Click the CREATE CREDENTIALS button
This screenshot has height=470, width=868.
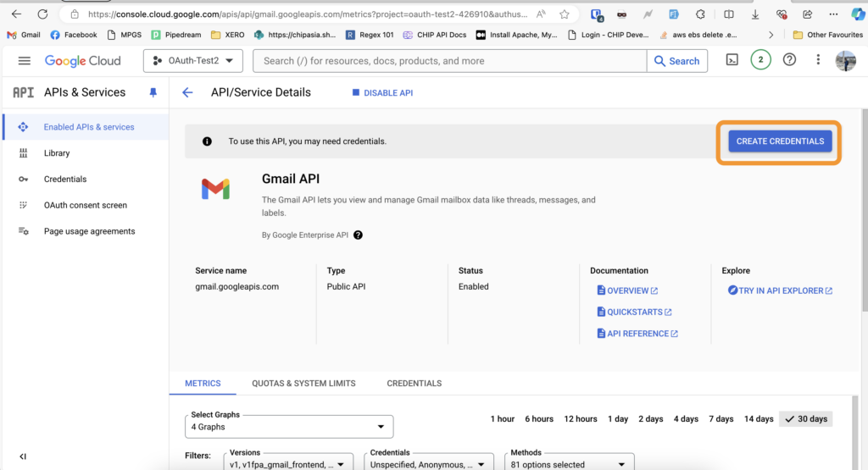[780, 141]
